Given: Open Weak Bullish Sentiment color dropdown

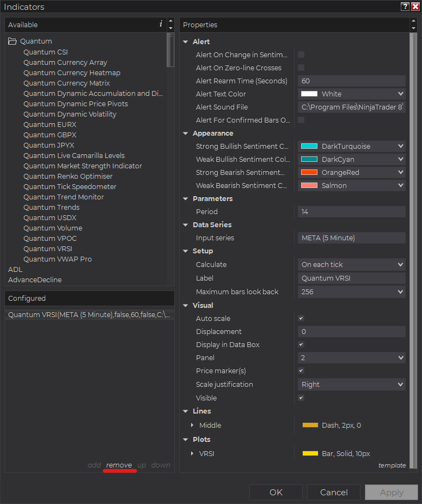Looking at the screenshot, I should coord(352,160).
